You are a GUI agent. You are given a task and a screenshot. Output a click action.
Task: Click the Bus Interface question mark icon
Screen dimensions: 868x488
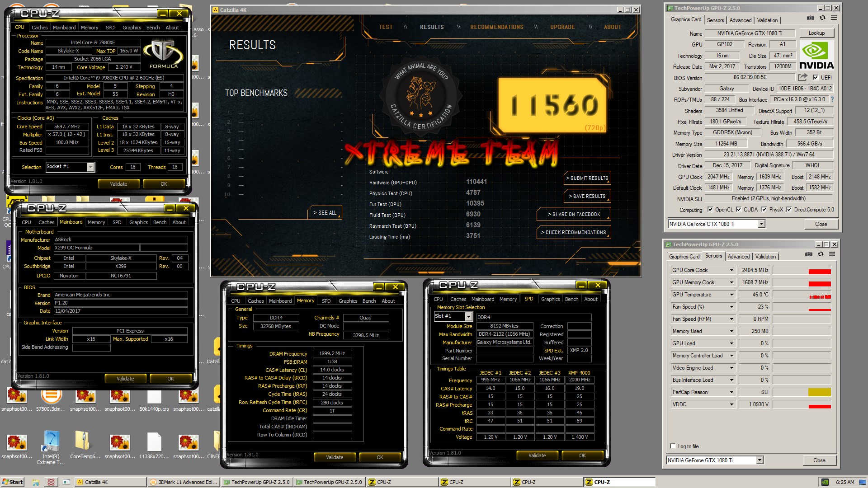point(832,99)
